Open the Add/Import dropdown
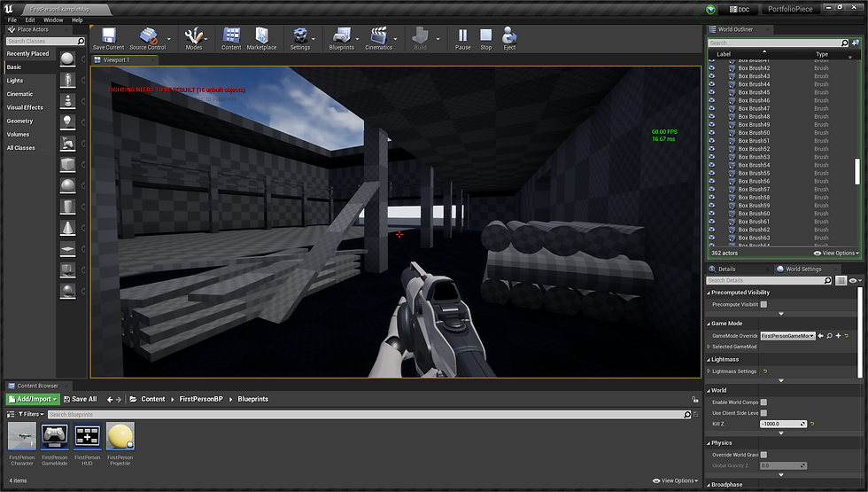 pos(33,399)
